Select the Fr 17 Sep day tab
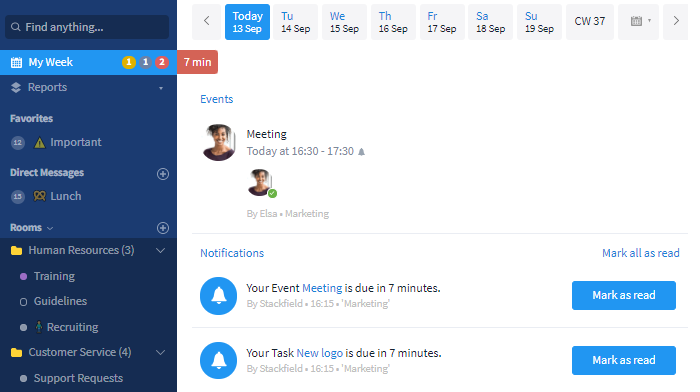The image size is (700, 392). pos(442,22)
